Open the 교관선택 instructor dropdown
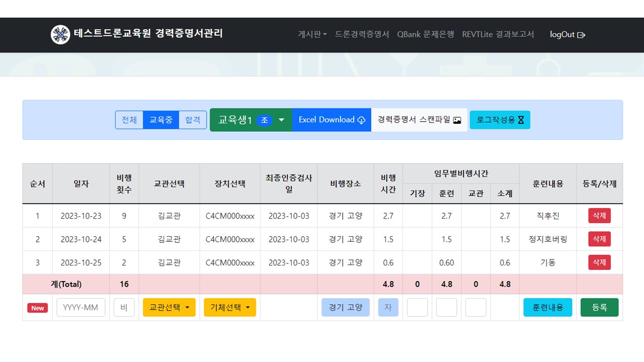 (169, 308)
